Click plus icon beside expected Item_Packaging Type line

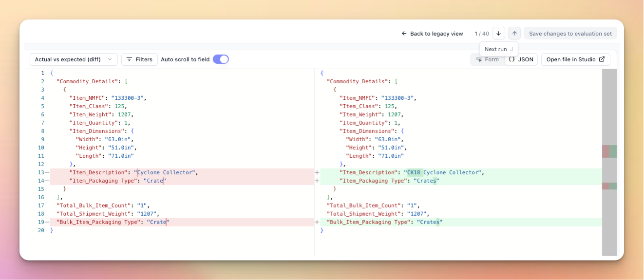pyautogui.click(x=317, y=181)
